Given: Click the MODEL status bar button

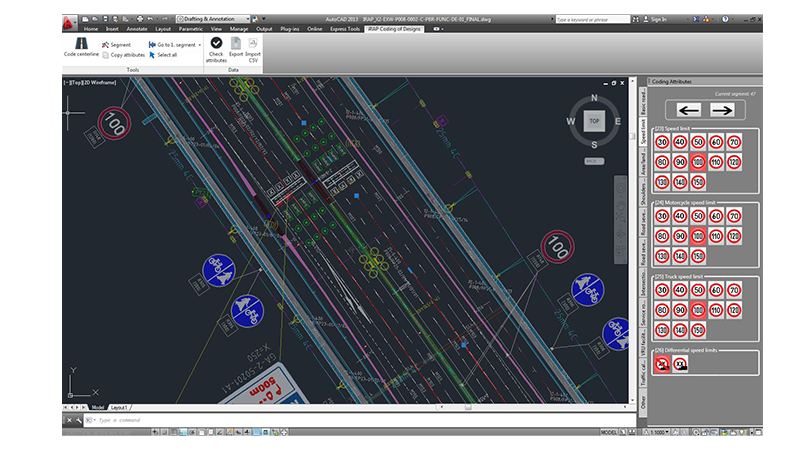Looking at the screenshot, I should pos(609,432).
